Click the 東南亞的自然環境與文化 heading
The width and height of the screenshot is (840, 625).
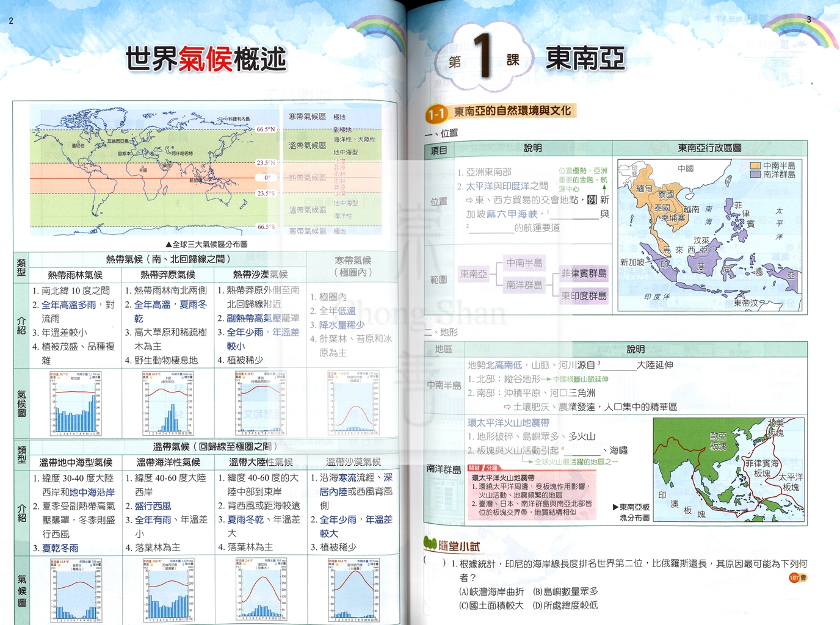(512, 111)
